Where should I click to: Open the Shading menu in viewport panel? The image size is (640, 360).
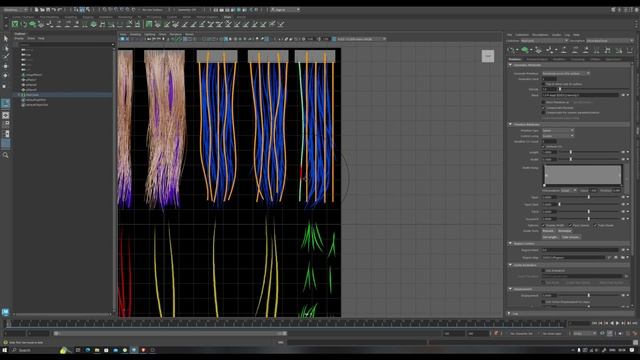click(x=135, y=35)
